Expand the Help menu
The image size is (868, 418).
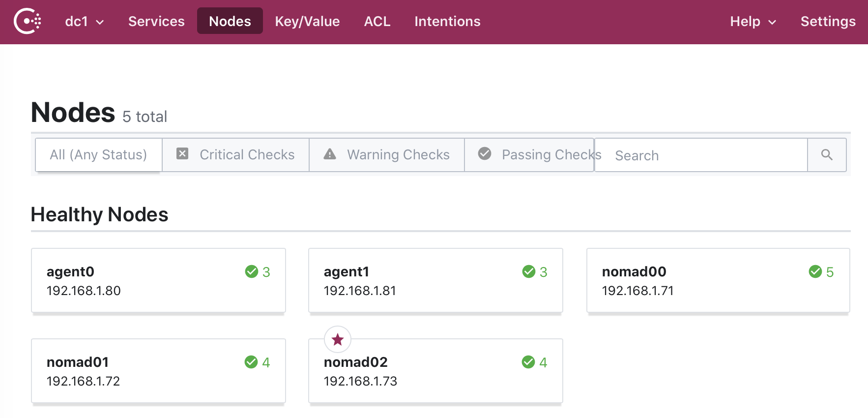coord(752,21)
